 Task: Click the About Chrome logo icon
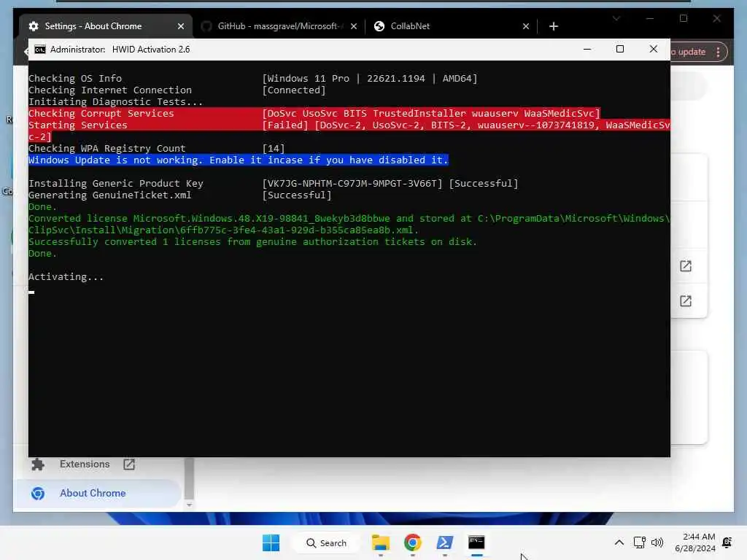pos(38,494)
